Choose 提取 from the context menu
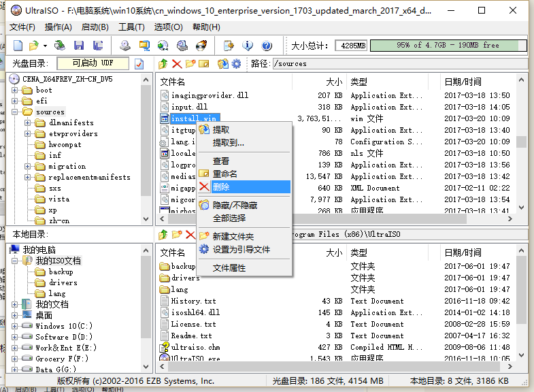The width and height of the screenshot is (534, 392). coord(244,130)
